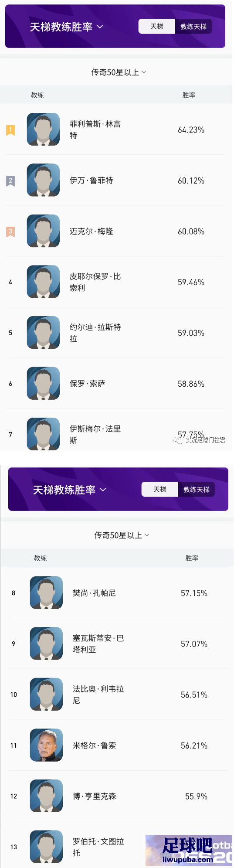Screen dimensions: 234x868
Task: Open coach name 法比奥·利韦拉尼
Action: [98, 694]
